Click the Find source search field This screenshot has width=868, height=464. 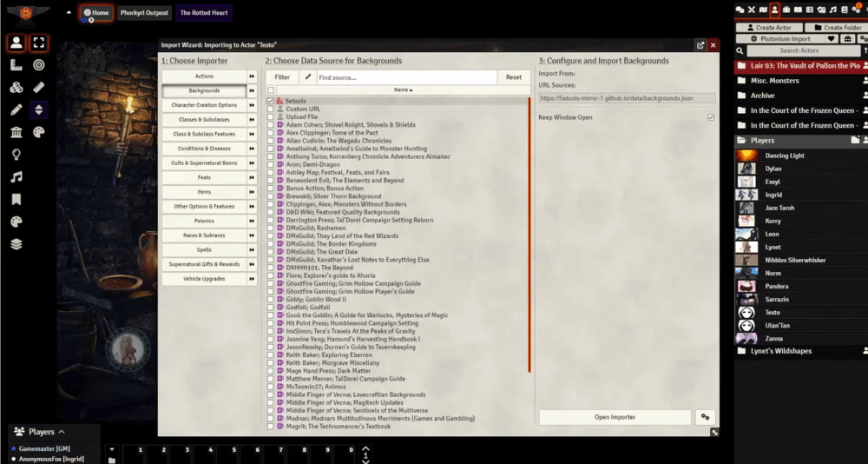(407, 77)
